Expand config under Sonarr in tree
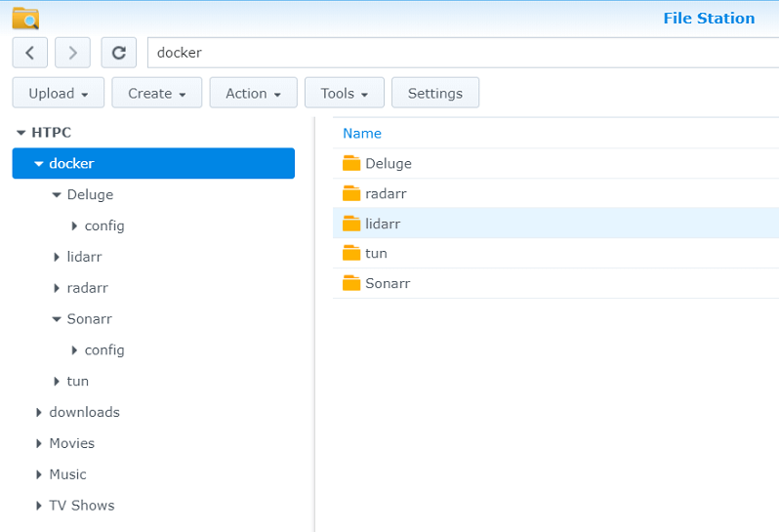The width and height of the screenshot is (779, 532). pos(74,350)
